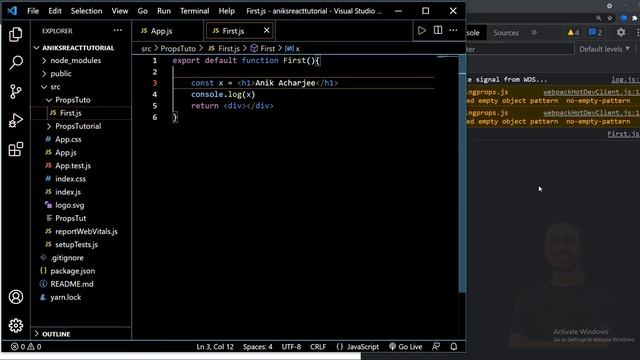Click PropsTuto in the breadcrumb
The image size is (640, 360).
pos(178,49)
